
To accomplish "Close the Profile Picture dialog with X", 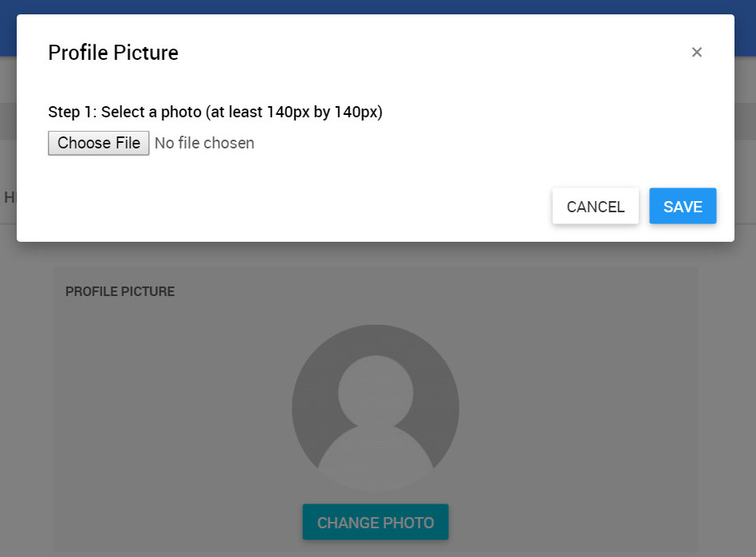I will 697,53.
